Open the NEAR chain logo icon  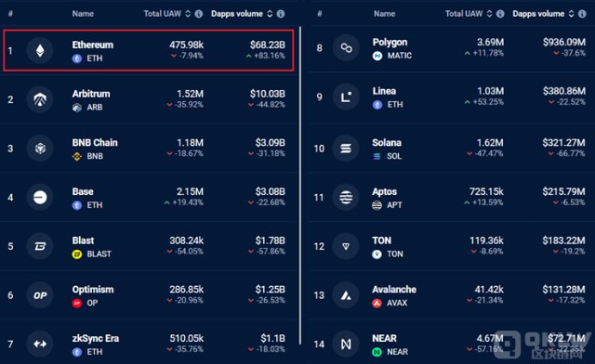point(346,344)
